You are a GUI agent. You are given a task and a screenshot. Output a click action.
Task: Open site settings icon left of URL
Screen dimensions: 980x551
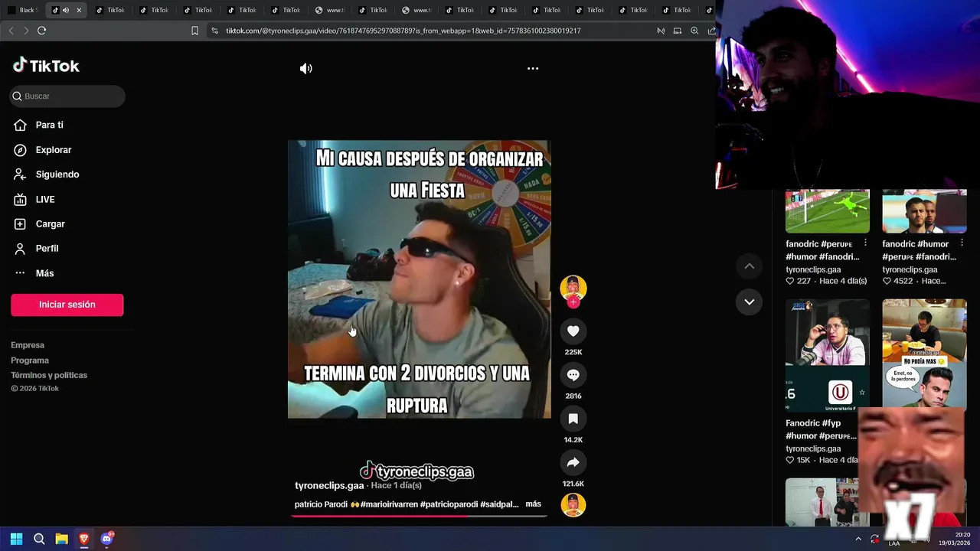tap(214, 31)
